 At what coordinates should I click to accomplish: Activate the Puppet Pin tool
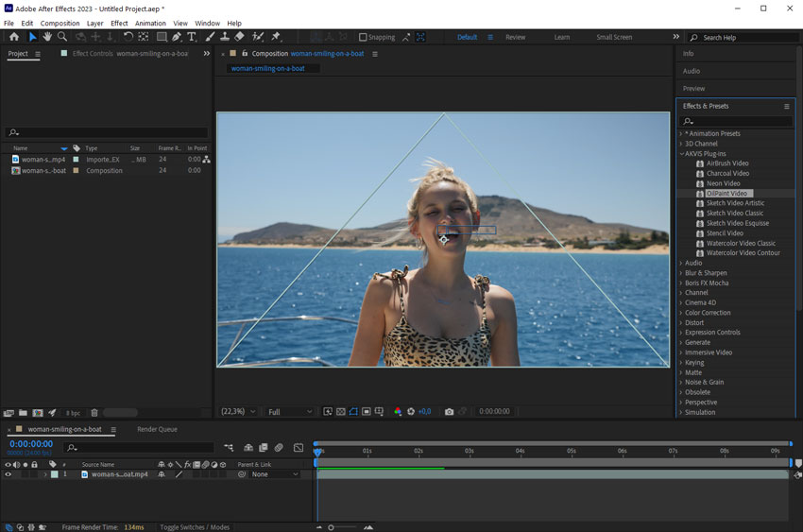pos(276,36)
